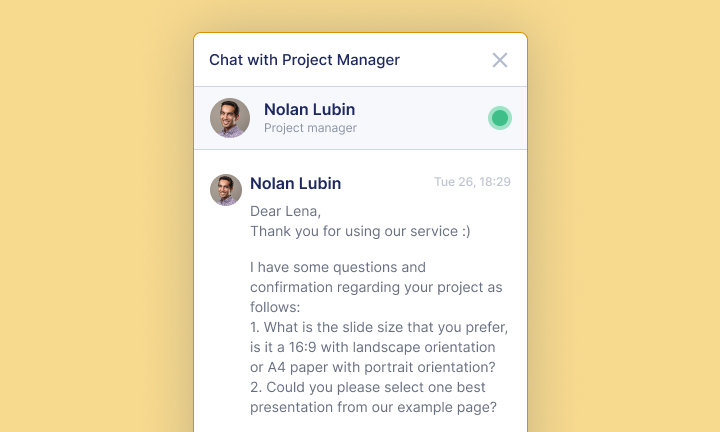Open sender name Nolan Lubin above message
Screen dimensions: 720x432
coord(295,183)
